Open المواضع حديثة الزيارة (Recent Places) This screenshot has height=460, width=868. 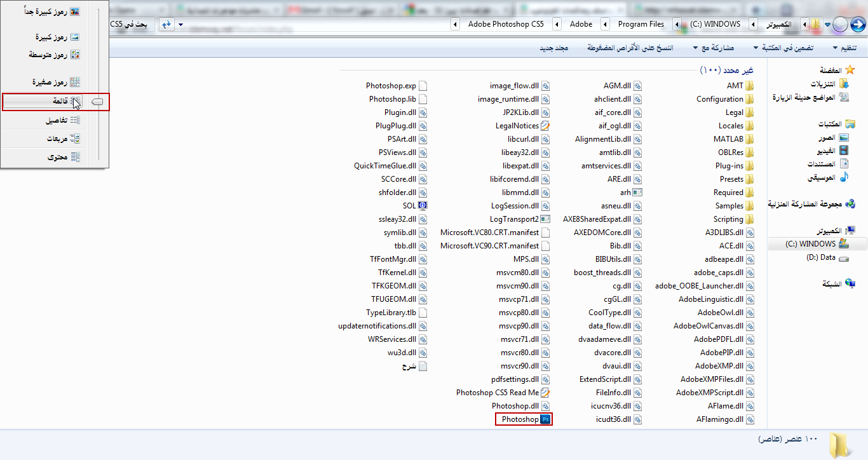[810, 97]
